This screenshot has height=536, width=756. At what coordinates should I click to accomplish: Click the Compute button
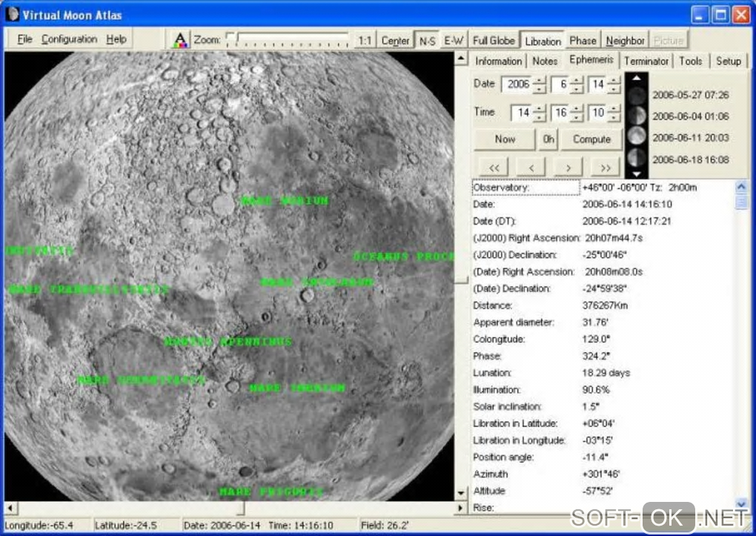pyautogui.click(x=591, y=139)
